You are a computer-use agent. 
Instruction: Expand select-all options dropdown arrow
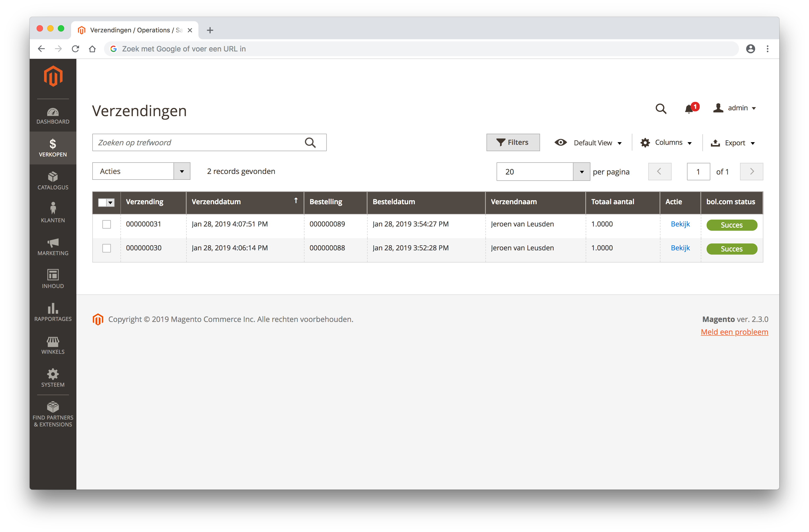click(x=110, y=203)
